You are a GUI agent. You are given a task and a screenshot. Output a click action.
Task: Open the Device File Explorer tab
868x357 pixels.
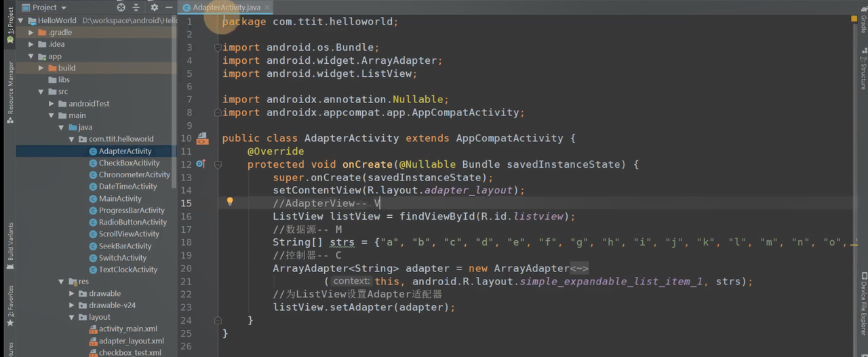[x=863, y=304]
